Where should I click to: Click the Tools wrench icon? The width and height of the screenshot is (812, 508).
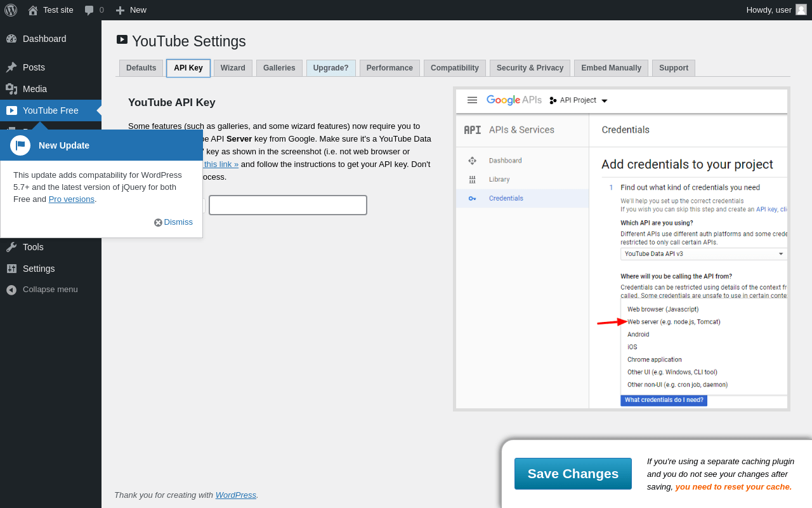tap(11, 247)
